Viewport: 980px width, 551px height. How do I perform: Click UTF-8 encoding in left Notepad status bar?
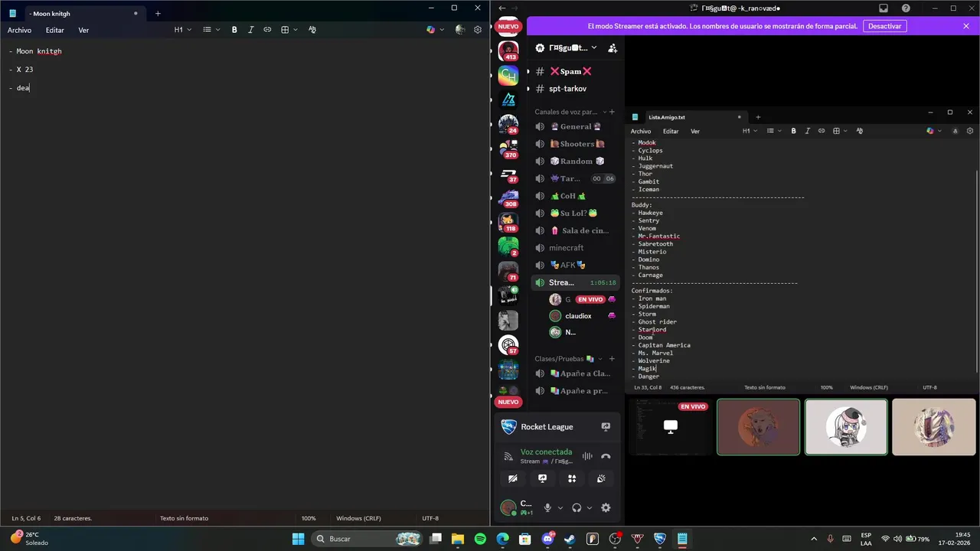click(430, 518)
